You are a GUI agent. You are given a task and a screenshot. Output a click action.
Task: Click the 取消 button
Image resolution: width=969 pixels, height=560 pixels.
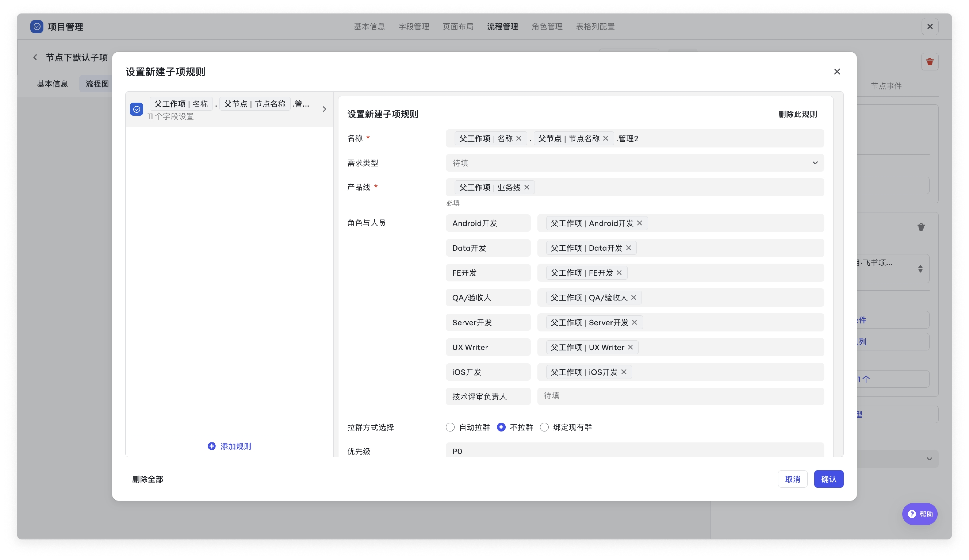pos(792,479)
